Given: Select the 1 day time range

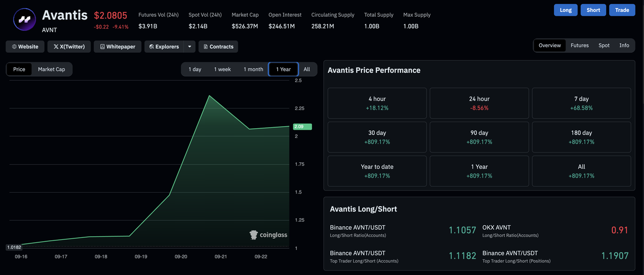Looking at the screenshot, I should [x=195, y=69].
